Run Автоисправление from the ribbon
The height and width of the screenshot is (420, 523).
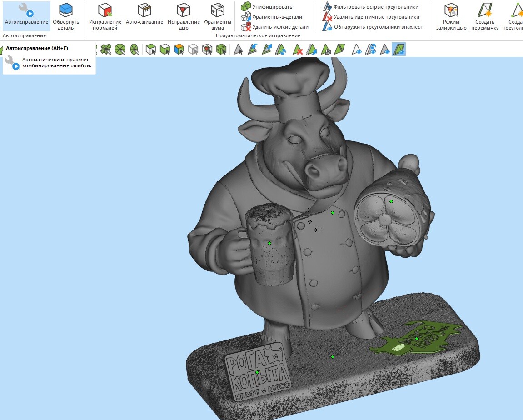click(x=26, y=15)
